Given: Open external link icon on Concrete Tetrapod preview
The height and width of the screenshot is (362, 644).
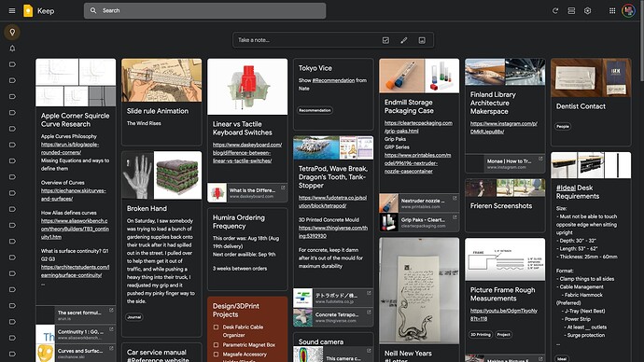Looking at the screenshot, I should [x=369, y=313].
